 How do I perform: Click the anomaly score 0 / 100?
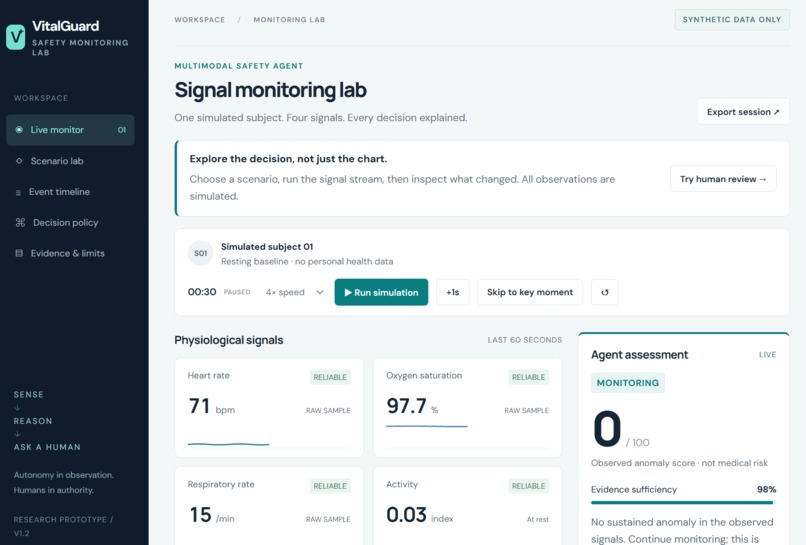point(621,429)
